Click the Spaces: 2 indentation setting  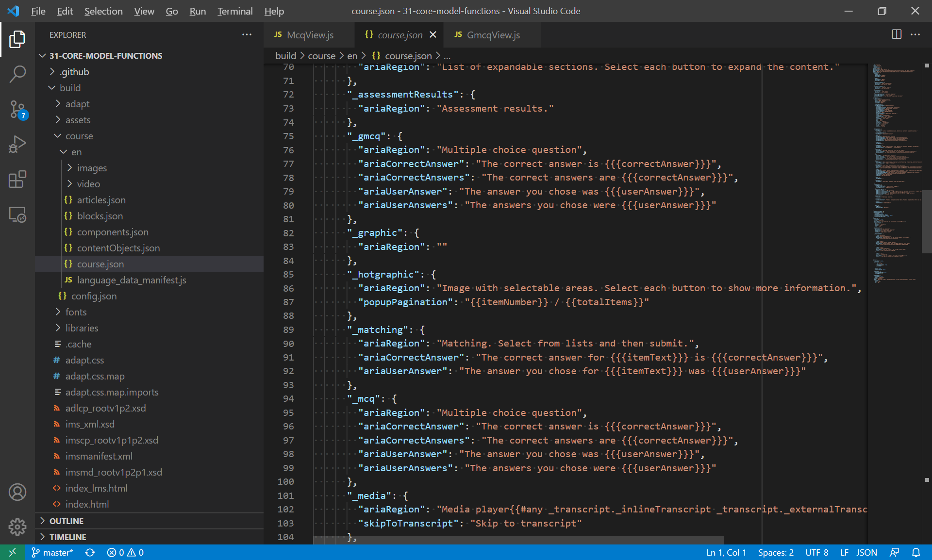pos(775,552)
